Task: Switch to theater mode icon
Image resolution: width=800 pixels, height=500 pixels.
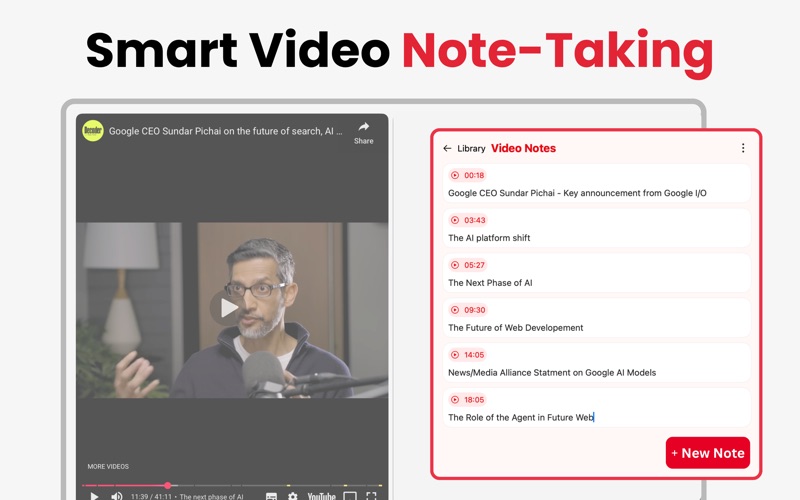Action: click(350, 496)
